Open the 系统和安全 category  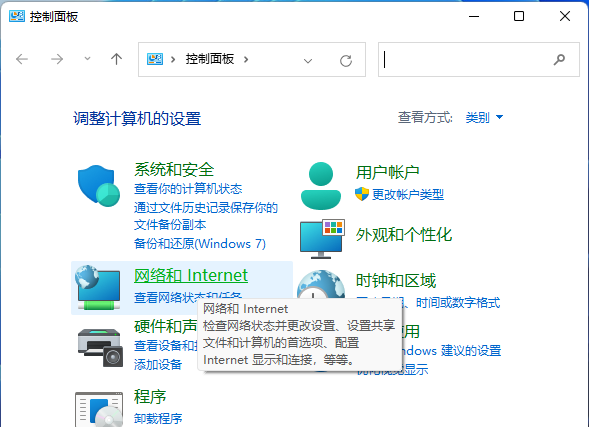(x=174, y=170)
